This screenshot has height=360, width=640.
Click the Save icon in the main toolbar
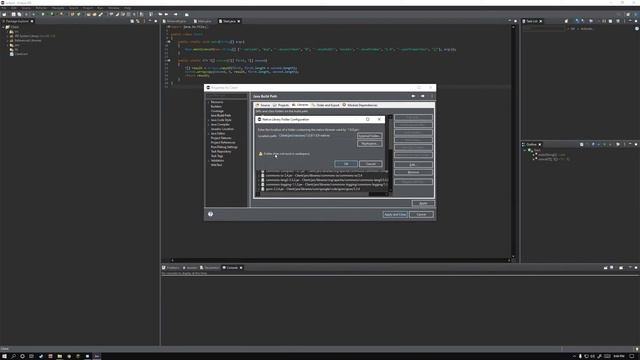(13, 14)
